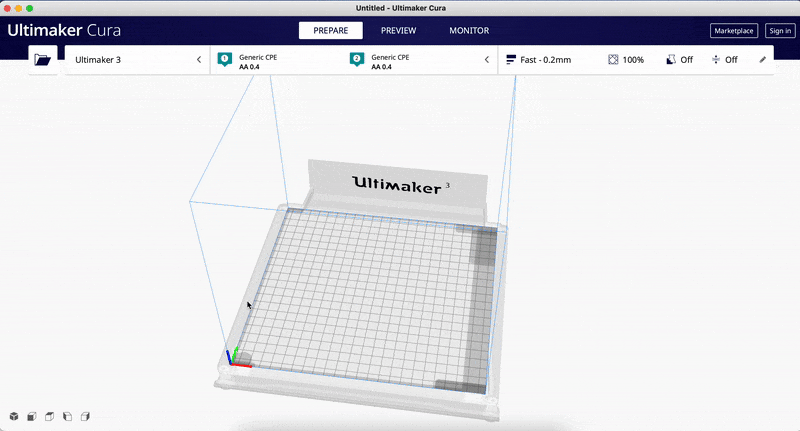800x431 pixels.
Task: Switch to front view cube icon
Action: tap(32, 417)
